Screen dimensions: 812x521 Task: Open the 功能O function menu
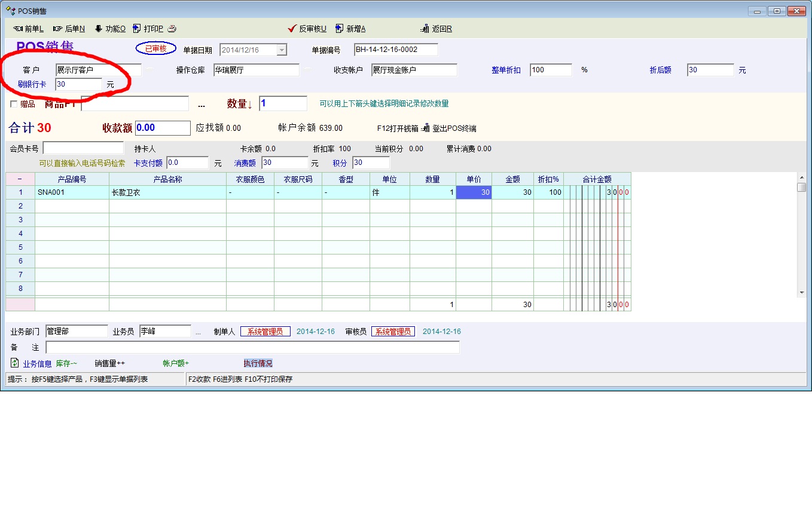110,29
